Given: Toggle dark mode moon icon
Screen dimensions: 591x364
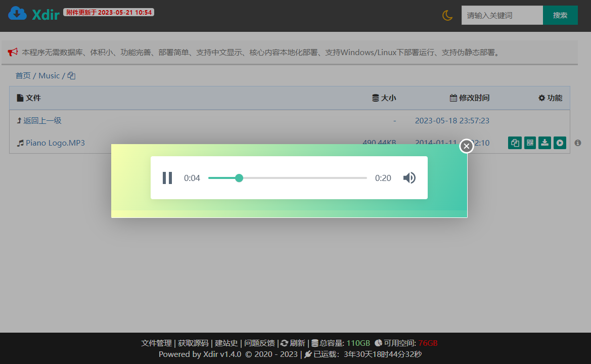Looking at the screenshot, I should [x=447, y=16].
